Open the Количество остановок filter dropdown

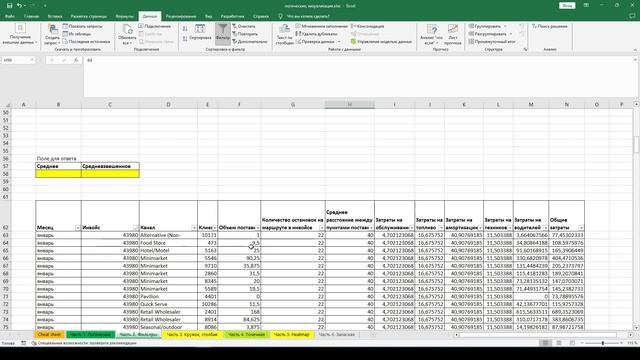point(322,228)
